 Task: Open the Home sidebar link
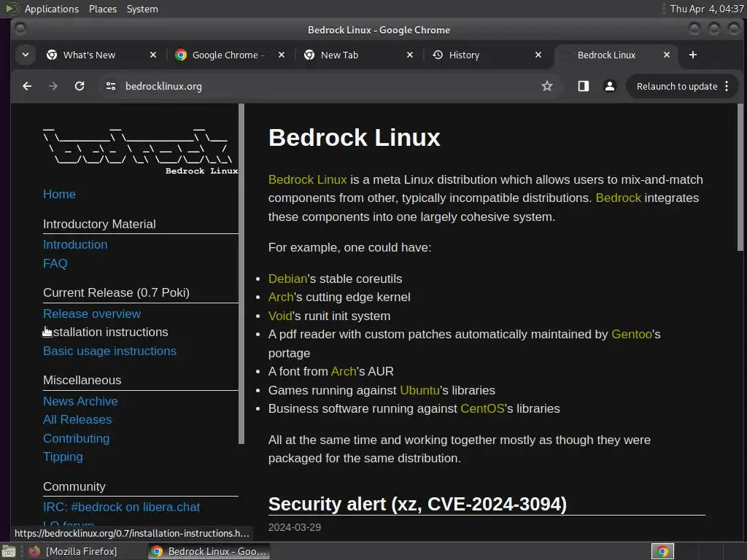59,194
